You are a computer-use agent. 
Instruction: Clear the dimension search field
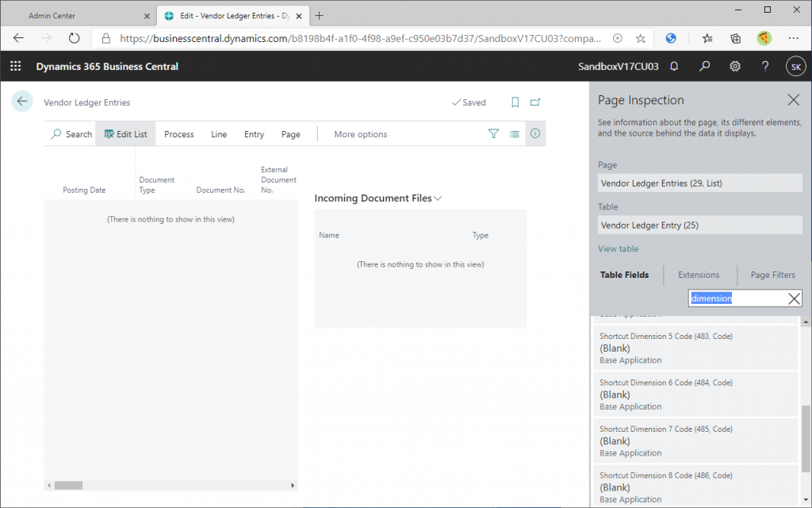[794, 298]
